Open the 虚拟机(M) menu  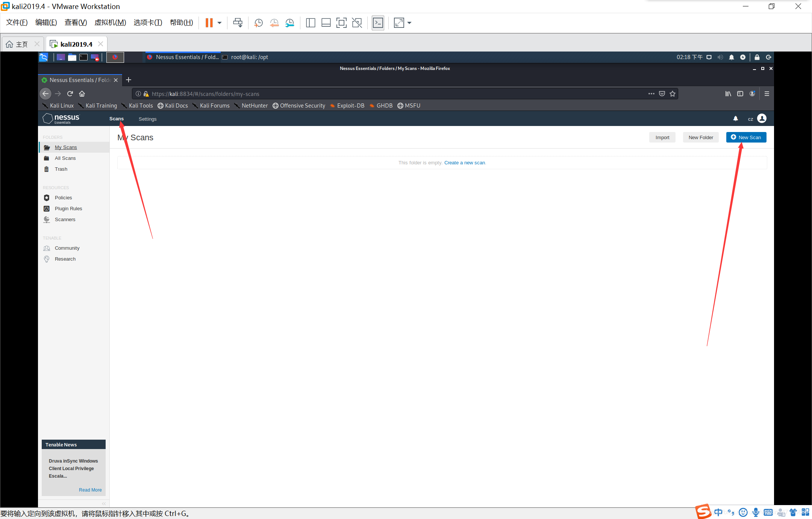pyautogui.click(x=110, y=23)
